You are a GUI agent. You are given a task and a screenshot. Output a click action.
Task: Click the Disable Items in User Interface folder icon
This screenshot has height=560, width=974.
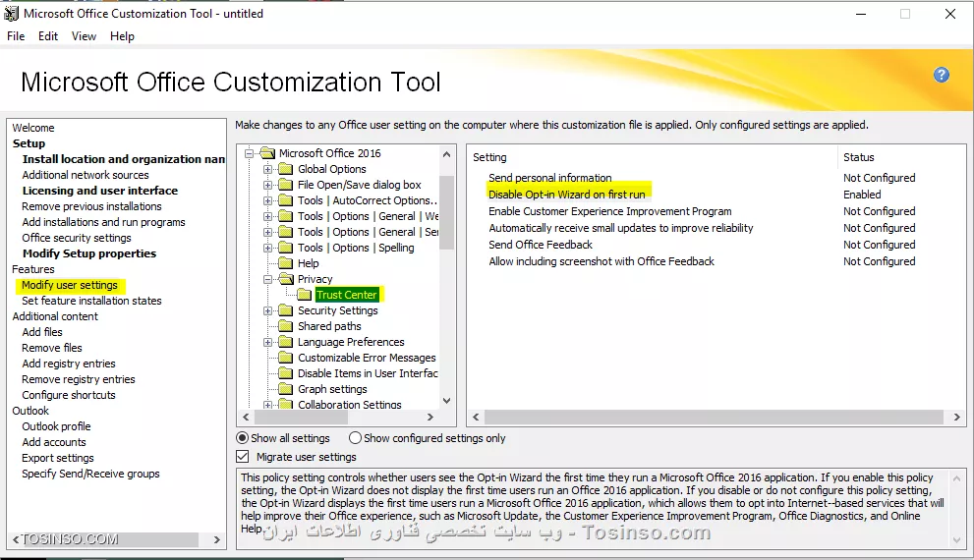point(286,373)
